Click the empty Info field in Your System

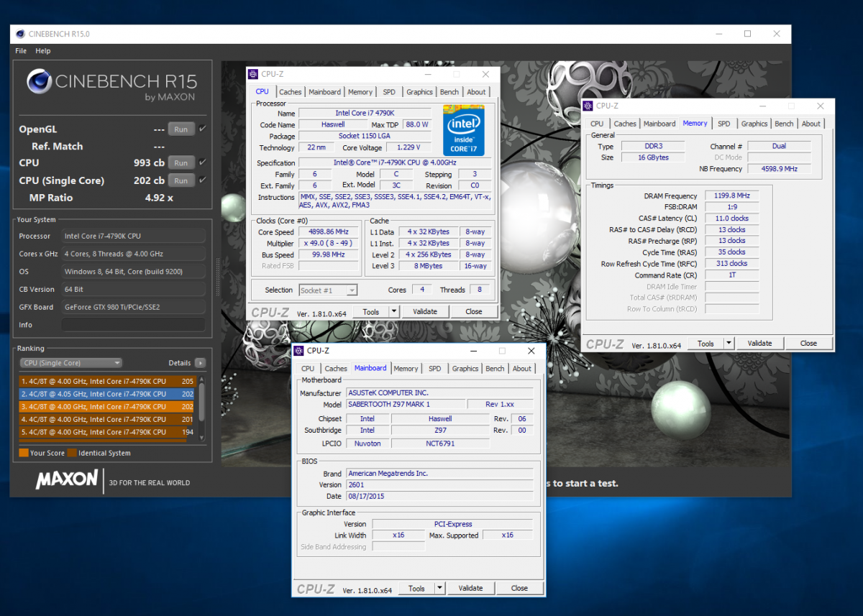[x=134, y=325]
